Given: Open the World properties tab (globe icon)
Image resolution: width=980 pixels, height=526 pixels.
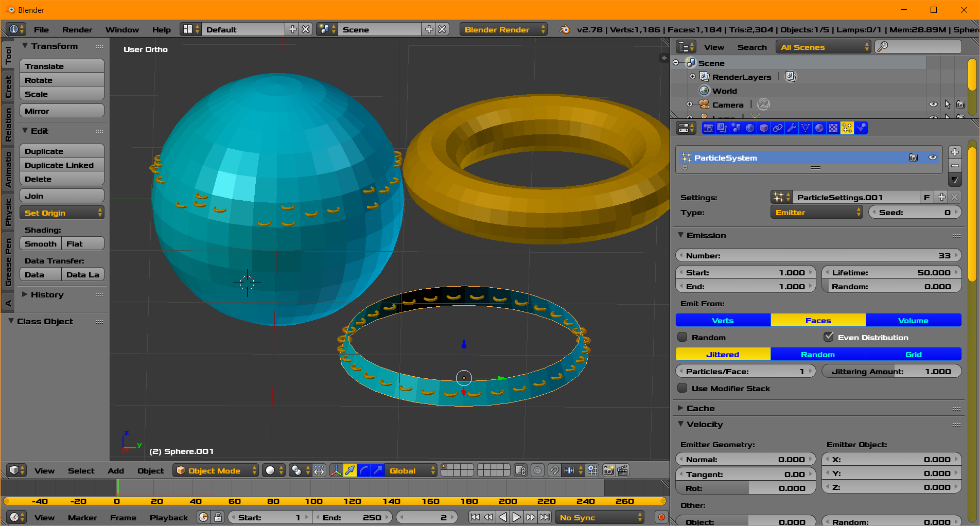Looking at the screenshot, I should (750, 128).
